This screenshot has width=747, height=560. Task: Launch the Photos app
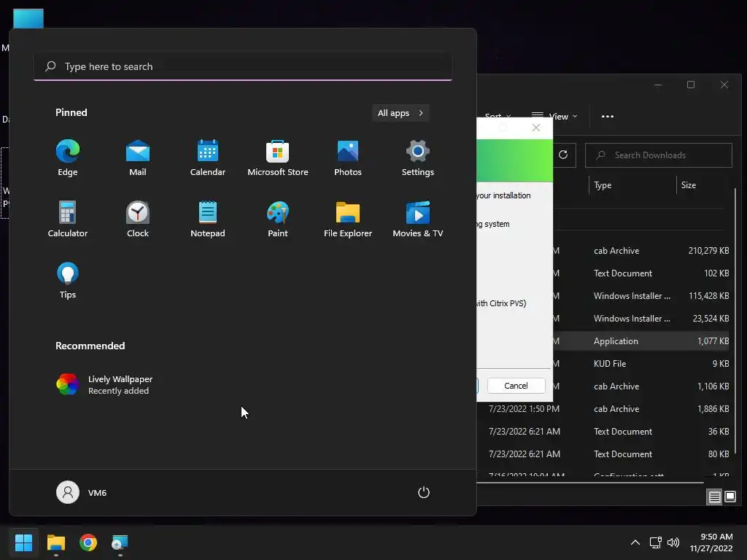pyautogui.click(x=348, y=158)
